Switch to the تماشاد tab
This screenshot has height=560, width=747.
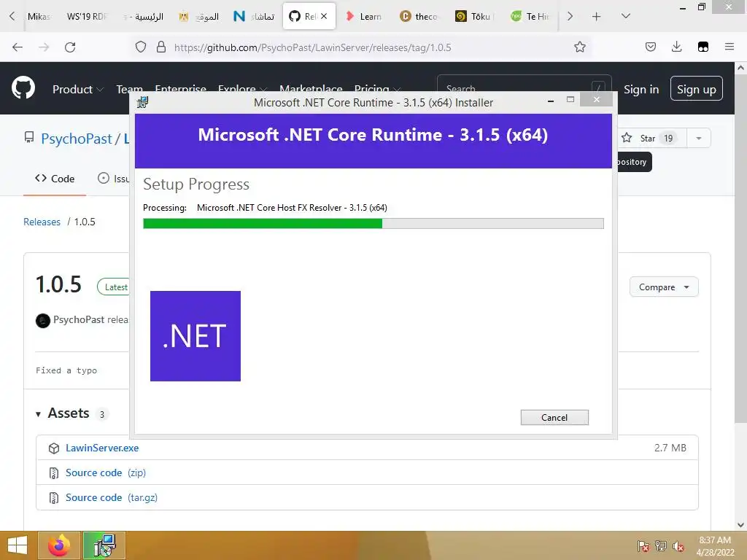tap(253, 17)
